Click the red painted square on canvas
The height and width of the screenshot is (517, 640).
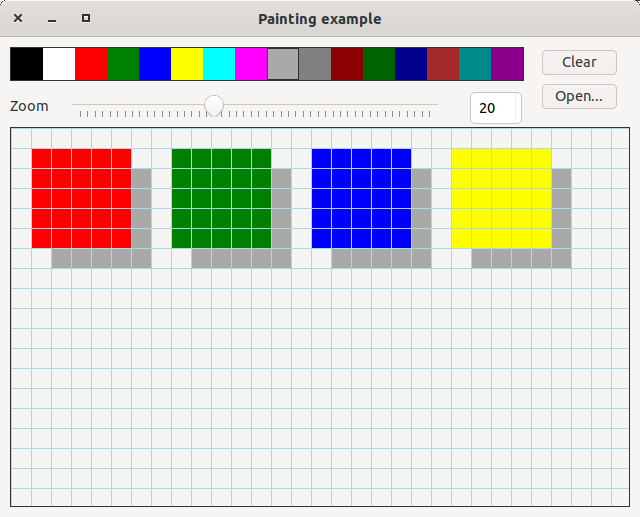tap(81, 198)
